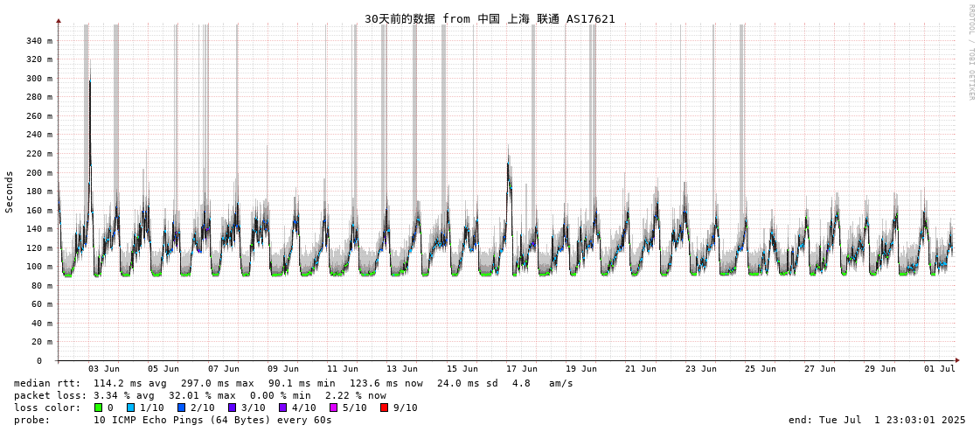
Task: Click the "Seconds" y-axis label
Action: pyautogui.click(x=10, y=192)
